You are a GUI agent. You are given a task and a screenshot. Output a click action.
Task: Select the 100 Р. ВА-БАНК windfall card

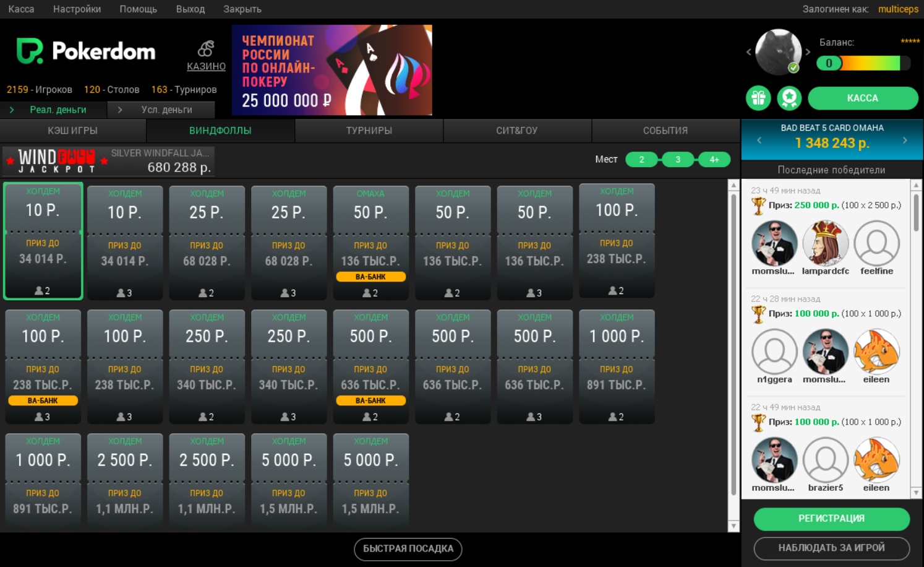tap(43, 366)
